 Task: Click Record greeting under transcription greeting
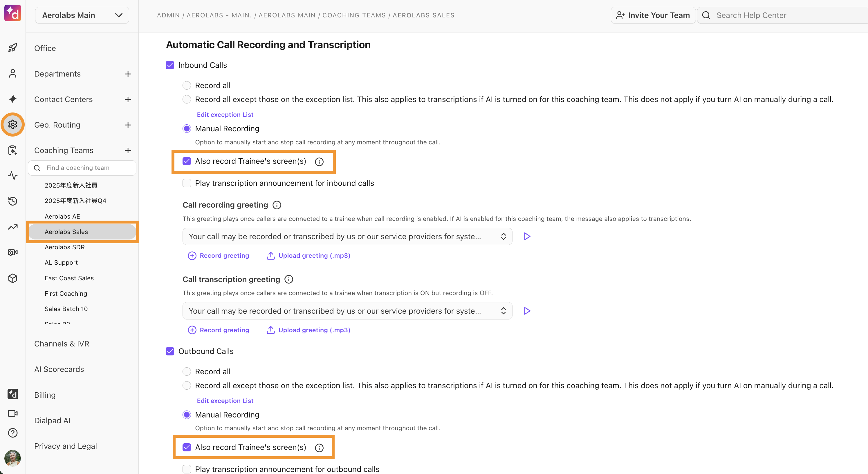218,330
